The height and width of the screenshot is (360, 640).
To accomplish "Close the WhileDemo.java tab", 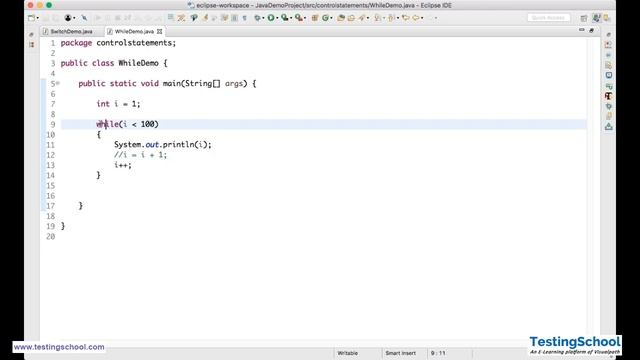I will [x=160, y=31].
